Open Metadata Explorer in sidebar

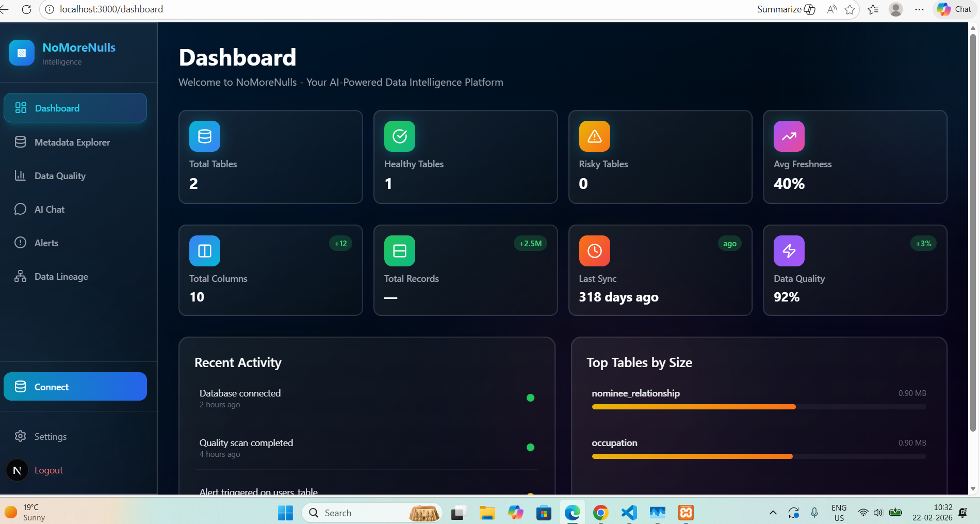click(x=72, y=142)
